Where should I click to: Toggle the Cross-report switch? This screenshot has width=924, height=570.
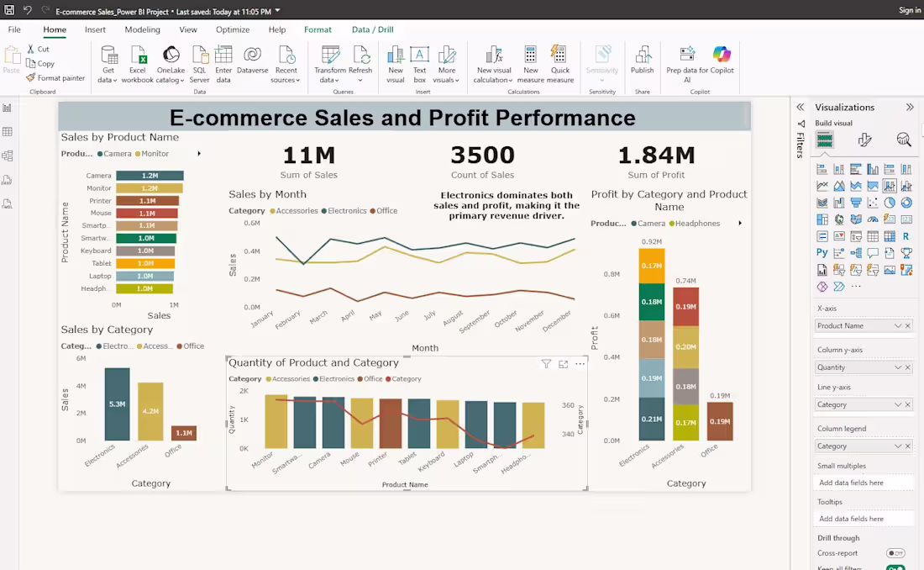tap(895, 553)
